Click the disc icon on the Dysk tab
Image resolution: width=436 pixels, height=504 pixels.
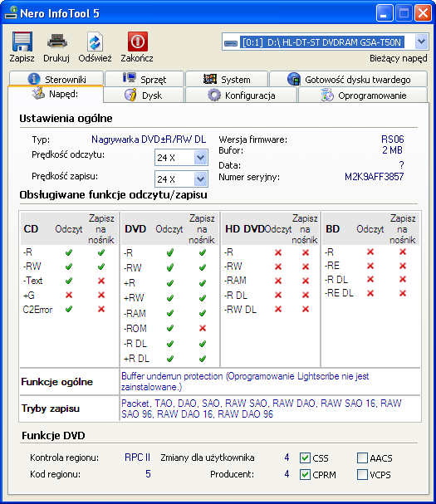130,95
